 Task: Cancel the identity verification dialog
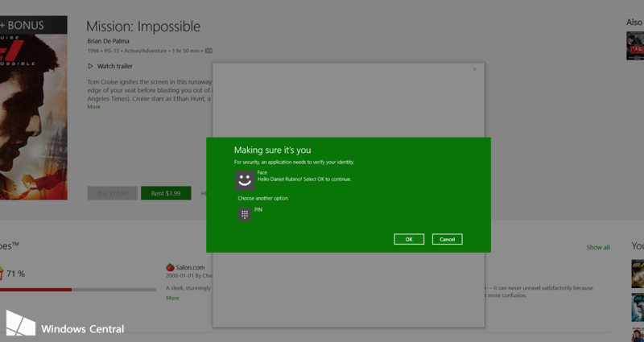(447, 239)
